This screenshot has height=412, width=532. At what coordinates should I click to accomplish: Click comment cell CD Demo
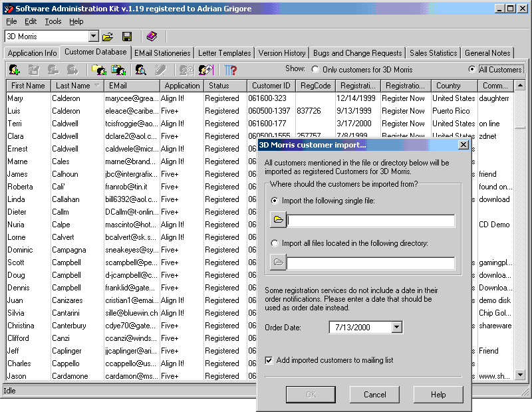click(x=494, y=225)
